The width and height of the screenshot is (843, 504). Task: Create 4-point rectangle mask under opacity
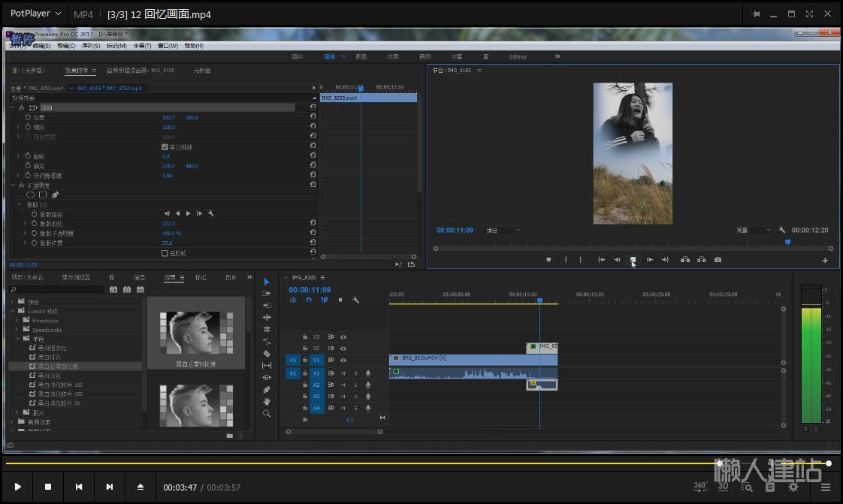(43, 195)
